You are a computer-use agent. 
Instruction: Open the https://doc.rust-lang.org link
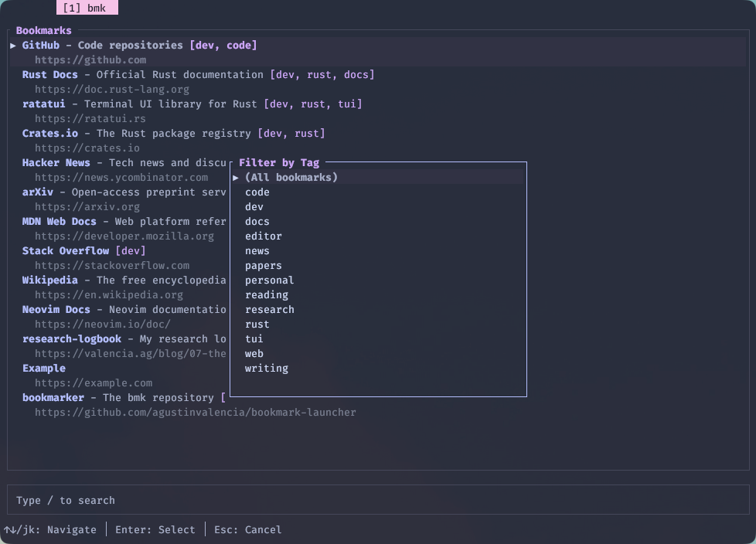point(112,90)
